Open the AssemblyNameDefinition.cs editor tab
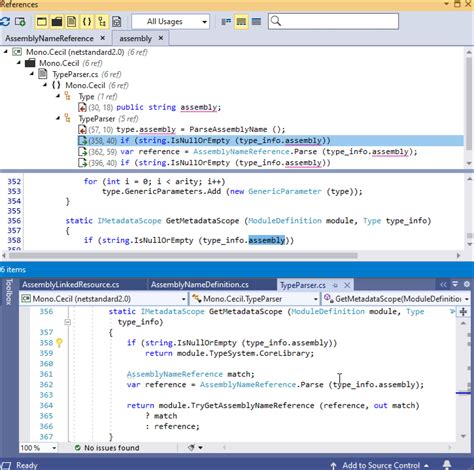Screen dimensions: 474x470 199,285
